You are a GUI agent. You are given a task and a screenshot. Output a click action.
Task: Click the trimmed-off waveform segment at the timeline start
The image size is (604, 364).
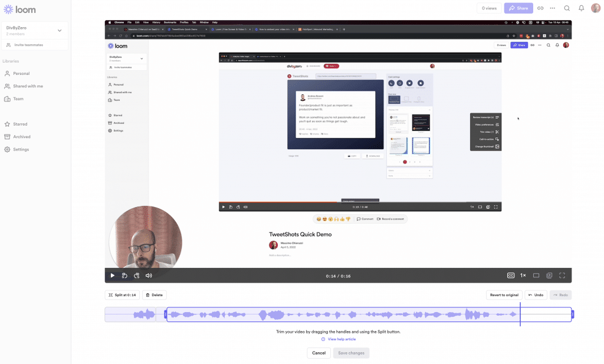130,314
